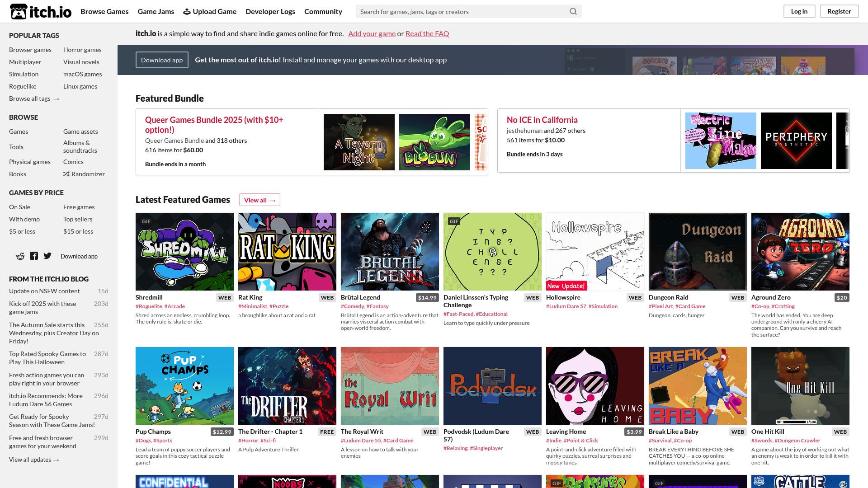Open the $5 or less filter
Image resolution: width=868 pixels, height=488 pixels.
tap(22, 231)
